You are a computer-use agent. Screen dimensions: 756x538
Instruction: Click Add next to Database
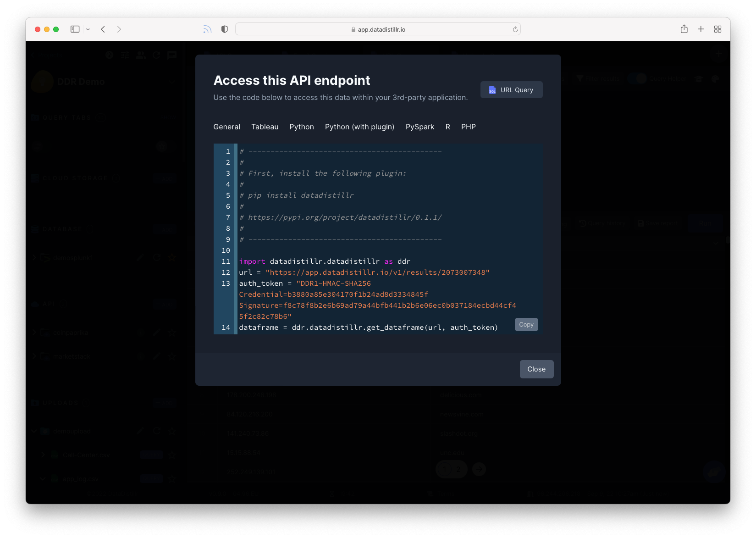pos(165,229)
